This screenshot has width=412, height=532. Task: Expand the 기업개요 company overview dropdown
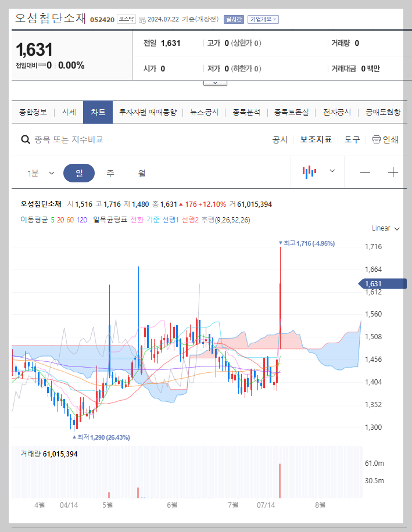coord(263,19)
